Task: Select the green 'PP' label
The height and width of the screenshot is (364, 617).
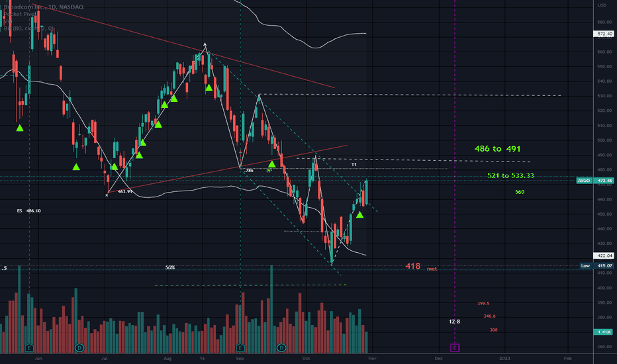Action: coord(269,171)
